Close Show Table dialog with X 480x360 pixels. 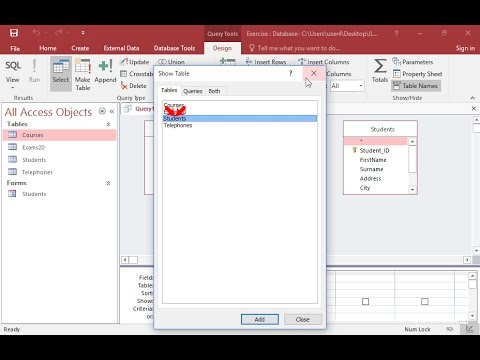[314, 73]
